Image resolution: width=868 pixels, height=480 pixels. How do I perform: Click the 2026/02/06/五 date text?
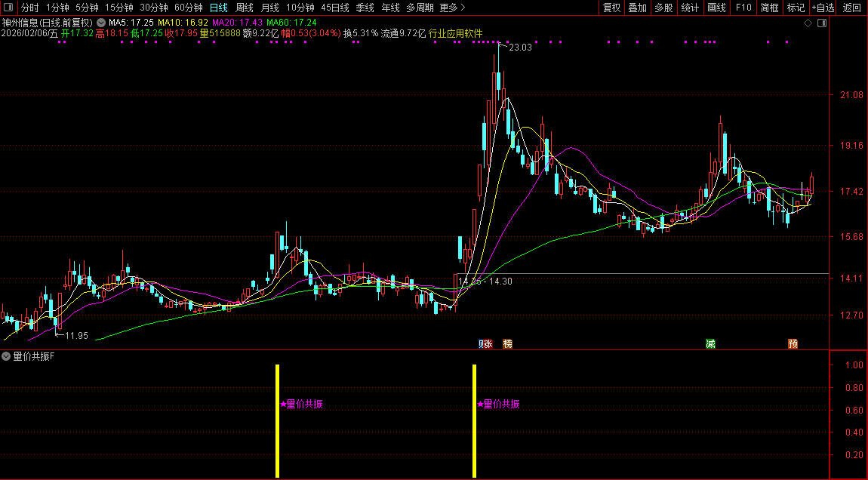(x=30, y=33)
